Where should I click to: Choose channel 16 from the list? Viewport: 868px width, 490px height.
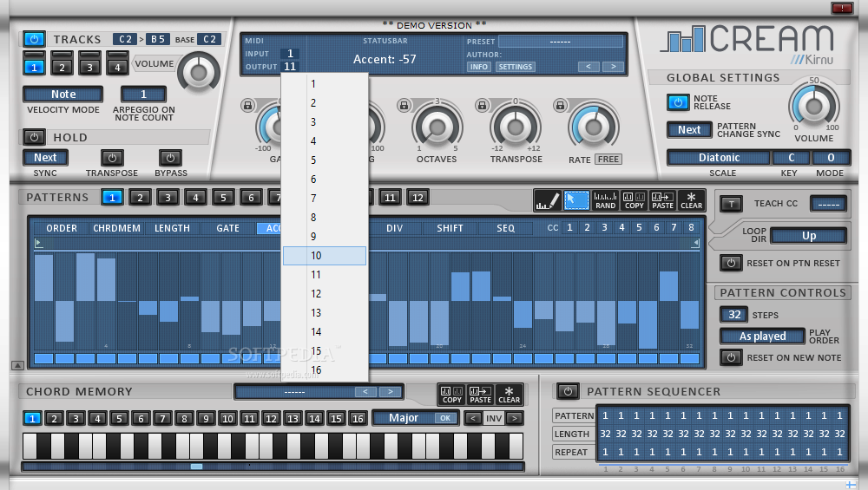coord(325,370)
